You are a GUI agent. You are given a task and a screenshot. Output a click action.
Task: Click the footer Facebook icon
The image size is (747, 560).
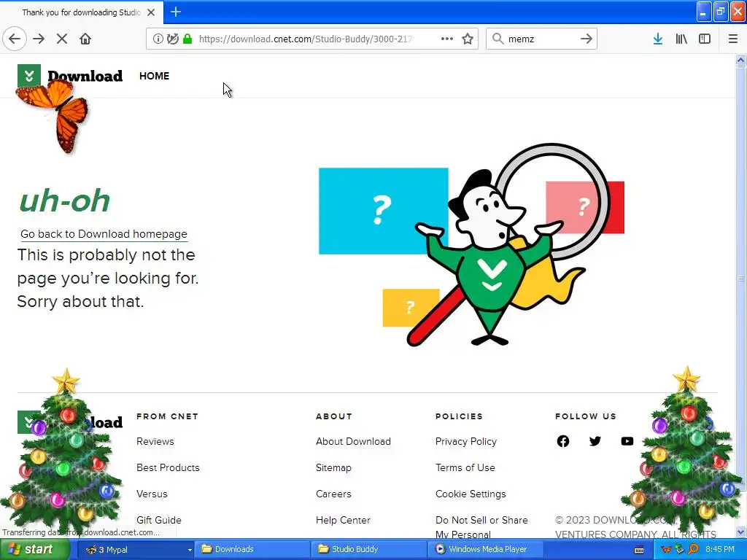coord(563,441)
